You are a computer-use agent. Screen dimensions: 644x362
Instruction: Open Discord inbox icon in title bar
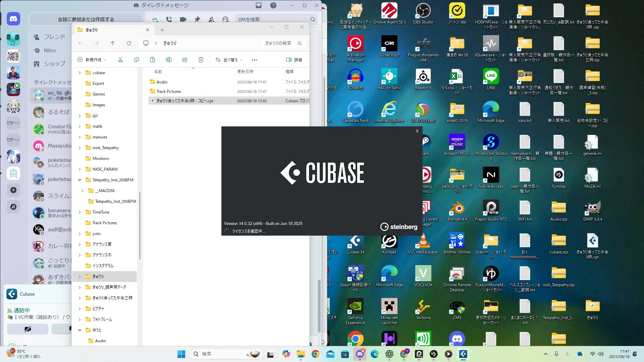coord(259,5)
